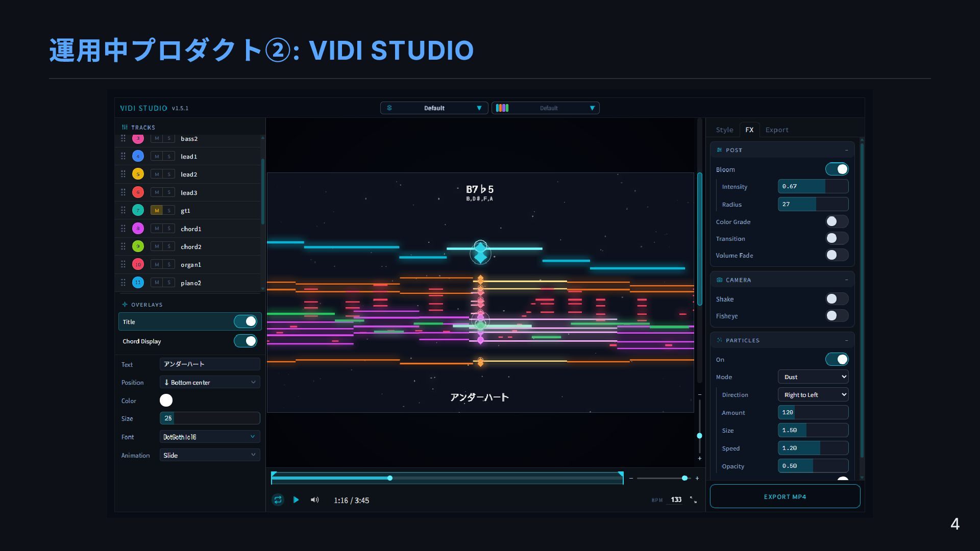This screenshot has height=551, width=980.
Task: Grab the chord1 track drag handle
Action: [x=123, y=229]
